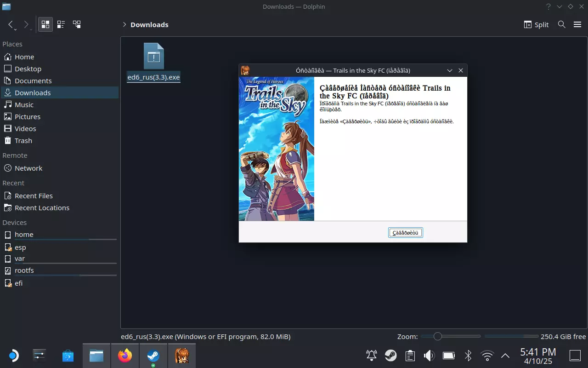Screen dimensions: 588x368
Task: Expand the chevron before the Downloads breadcrumb
Action: click(124, 25)
